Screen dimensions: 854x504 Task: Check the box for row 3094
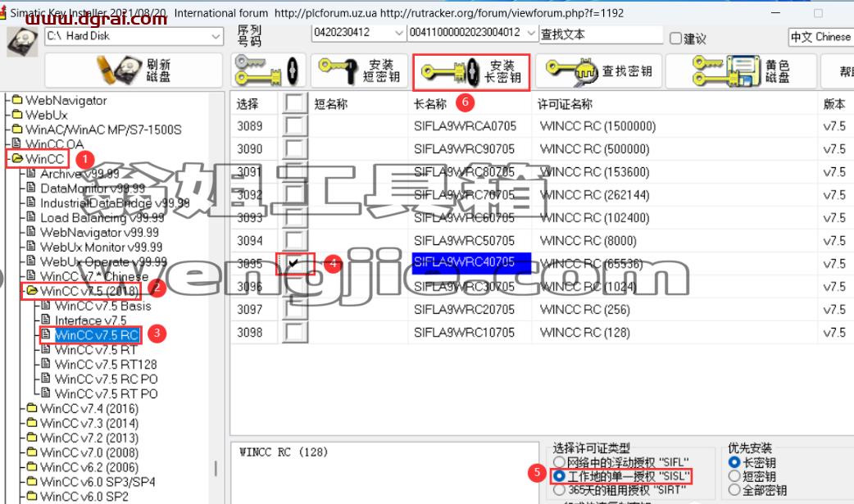tap(294, 240)
